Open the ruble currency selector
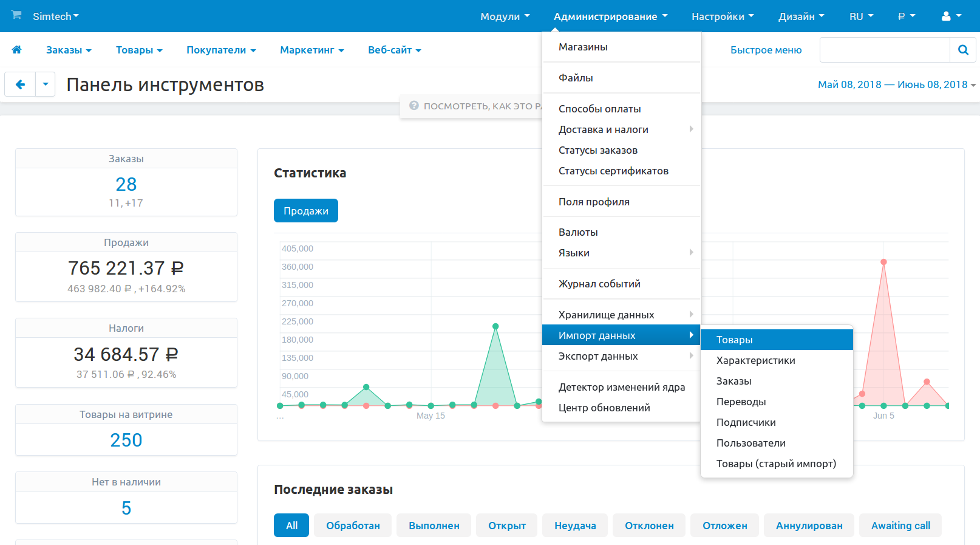Viewport: 980px width, 545px height. point(906,16)
